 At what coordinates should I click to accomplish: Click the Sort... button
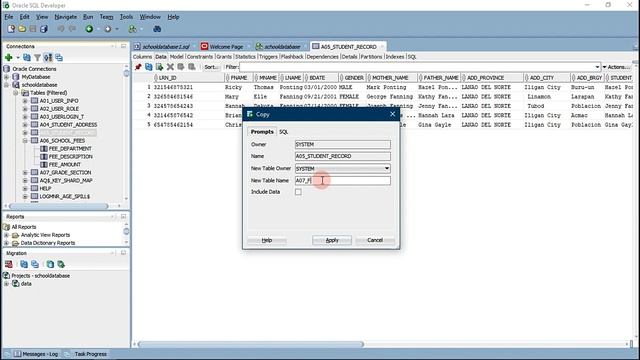tap(211, 67)
